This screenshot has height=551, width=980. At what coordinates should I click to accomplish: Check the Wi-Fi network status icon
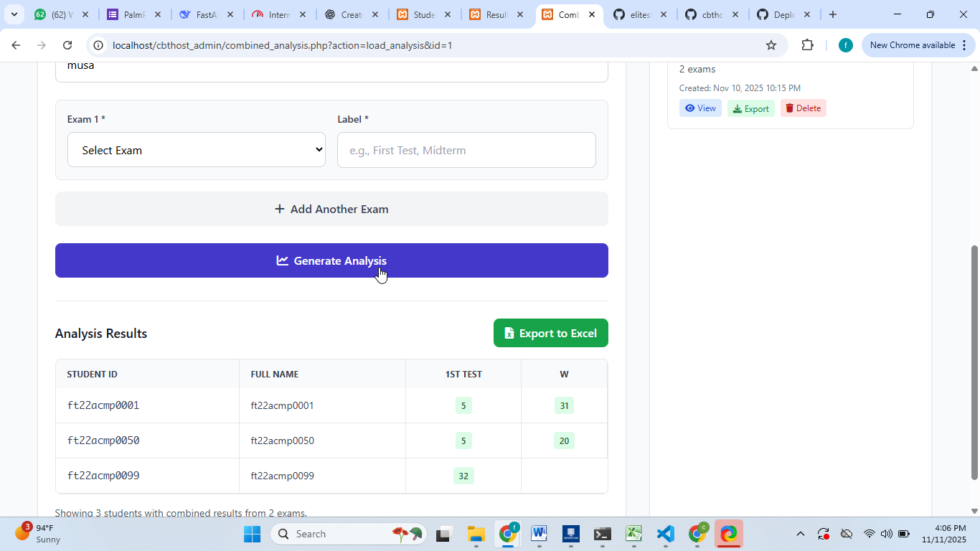870,534
